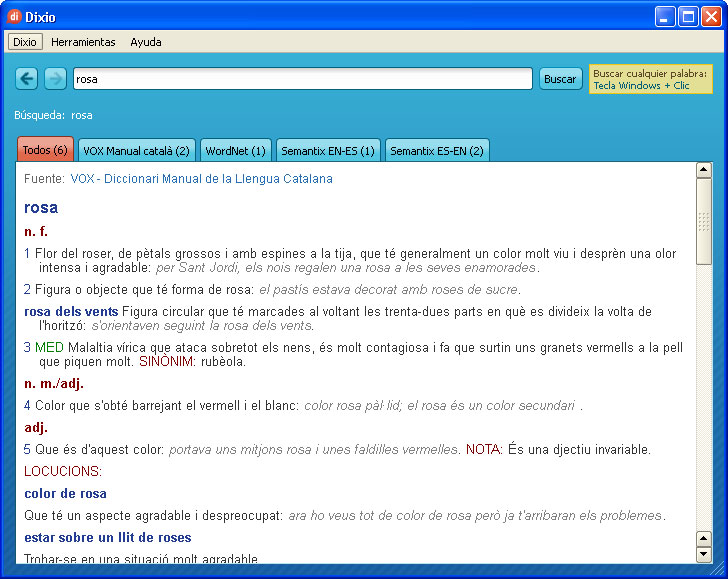
Task: Click the synonym word rubèola
Action: point(223,361)
